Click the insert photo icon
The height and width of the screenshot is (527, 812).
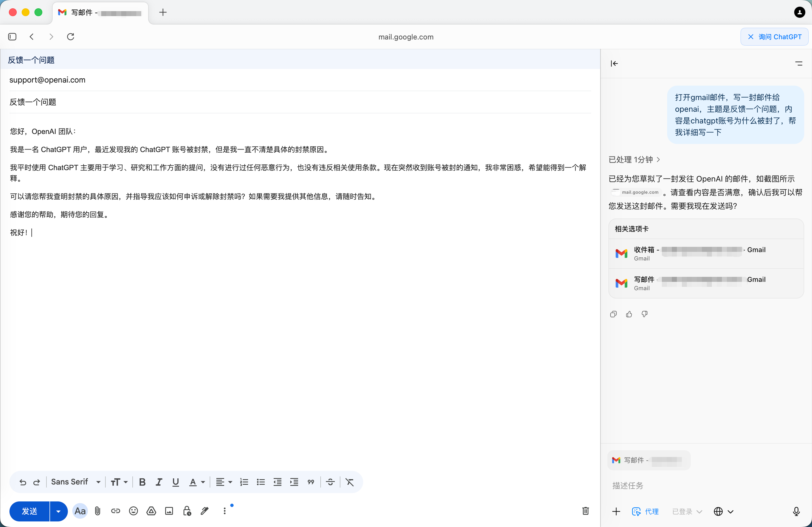(169, 511)
